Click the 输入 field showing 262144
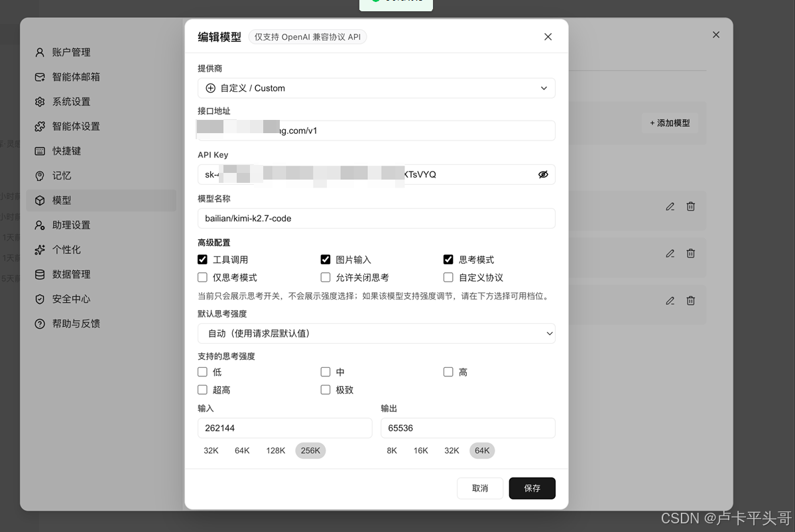 [285, 428]
